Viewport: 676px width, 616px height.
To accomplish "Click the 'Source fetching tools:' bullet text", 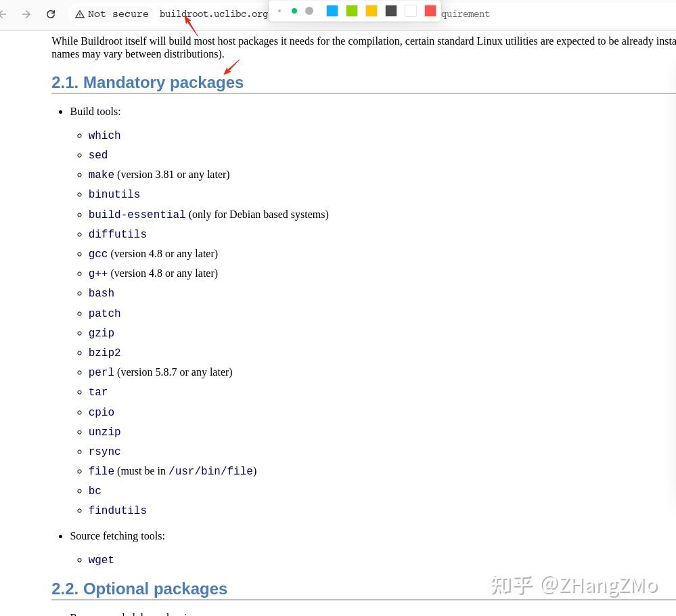I will [117, 536].
